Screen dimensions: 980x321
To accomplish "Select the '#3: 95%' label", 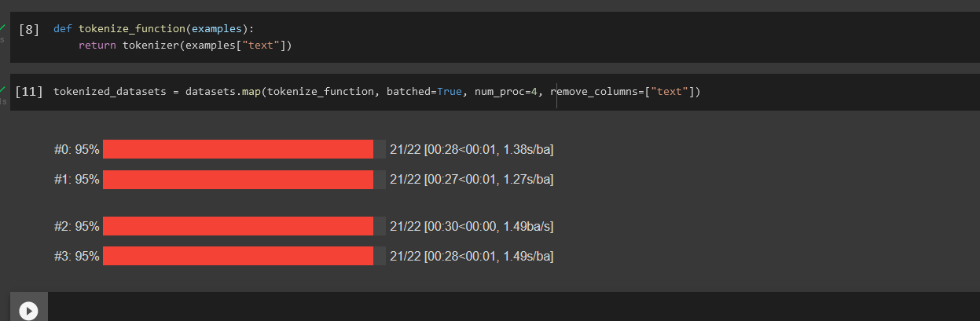I will pyautogui.click(x=77, y=256).
